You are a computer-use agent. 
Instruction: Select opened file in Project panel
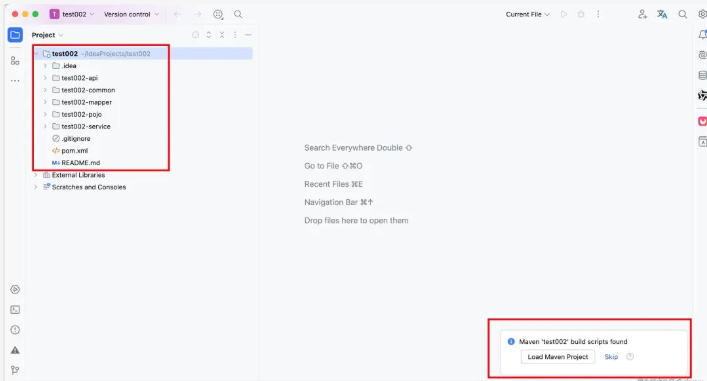coord(195,35)
